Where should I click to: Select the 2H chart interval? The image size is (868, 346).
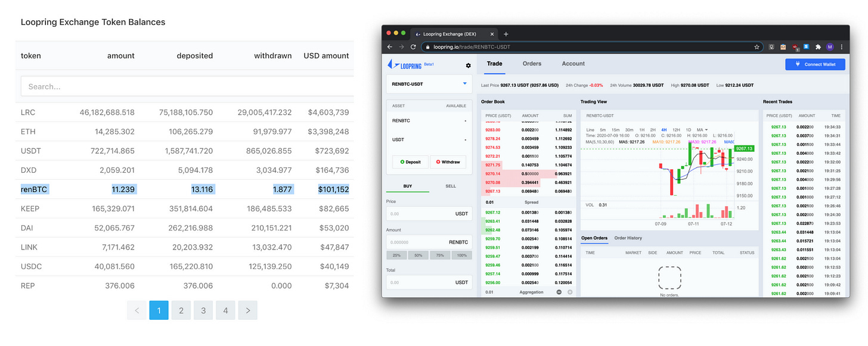point(653,130)
